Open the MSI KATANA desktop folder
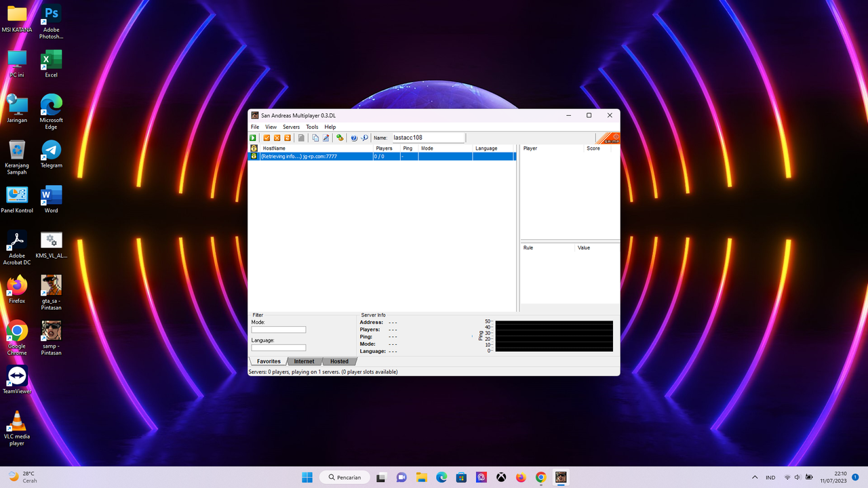868x488 pixels. (17, 20)
